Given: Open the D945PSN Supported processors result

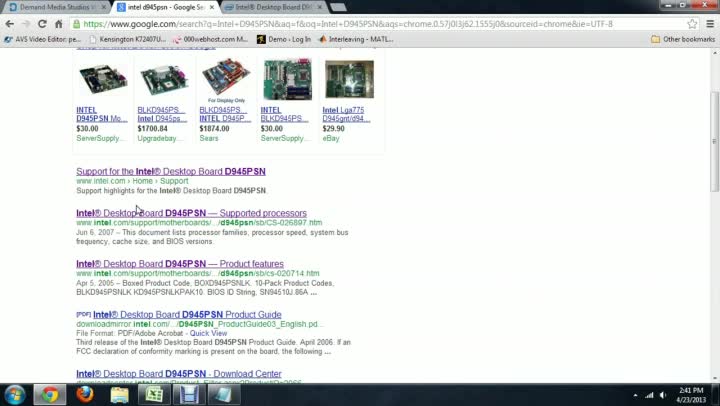Looking at the screenshot, I should 191,213.
